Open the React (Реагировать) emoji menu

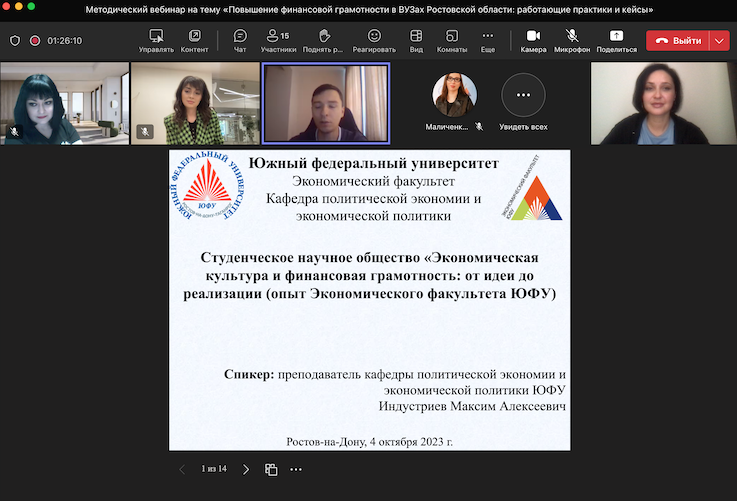pyautogui.click(x=374, y=41)
